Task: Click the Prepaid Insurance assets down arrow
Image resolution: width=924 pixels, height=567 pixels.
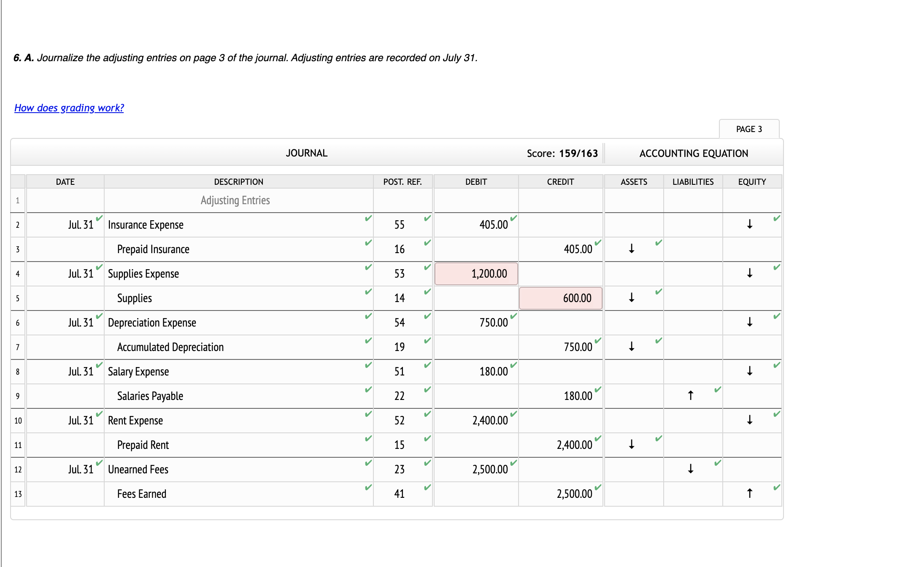Action: pyautogui.click(x=631, y=248)
